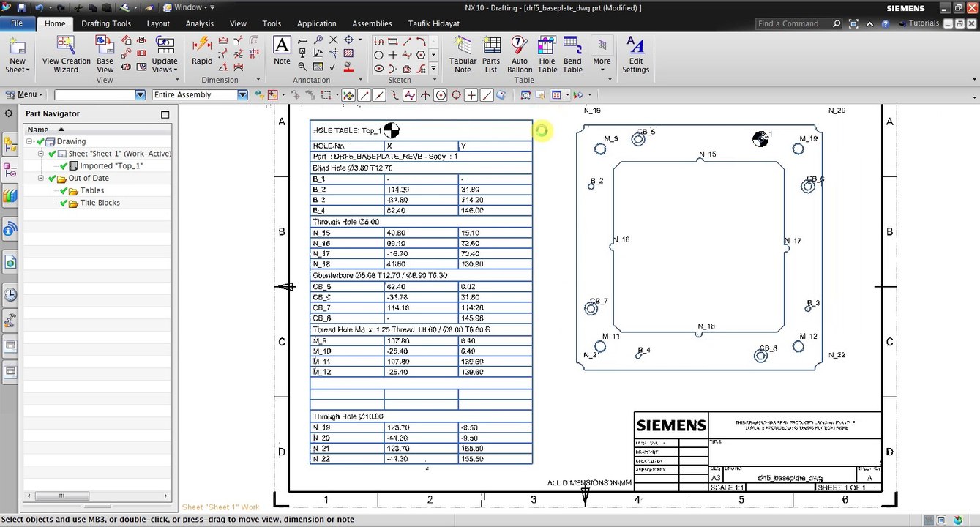The image size is (980, 527).
Task: Switch to the Application tab
Action: point(317,23)
